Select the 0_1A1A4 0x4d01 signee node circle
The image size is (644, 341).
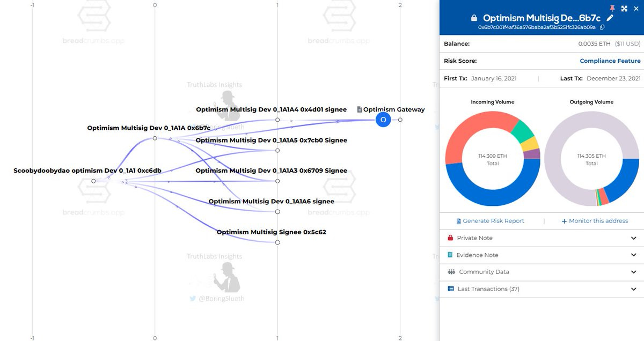click(x=277, y=120)
